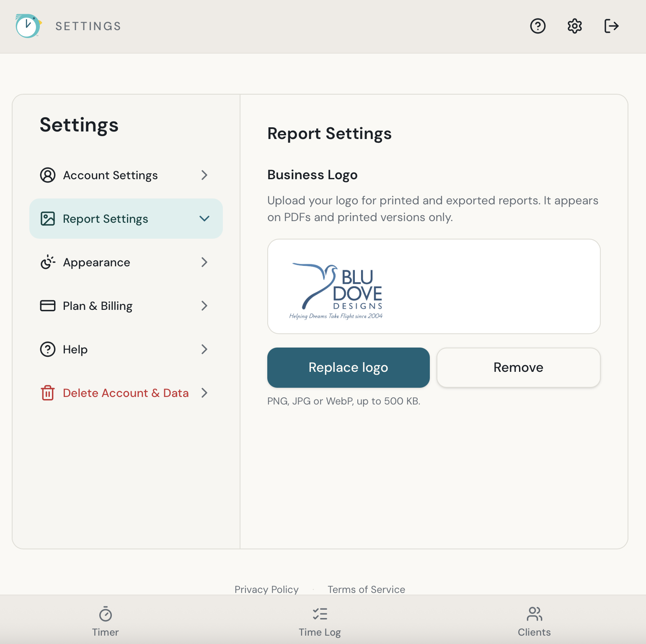Viewport: 646px width, 644px height.
Task: Collapse the Report Settings chevron
Action: pos(204,219)
